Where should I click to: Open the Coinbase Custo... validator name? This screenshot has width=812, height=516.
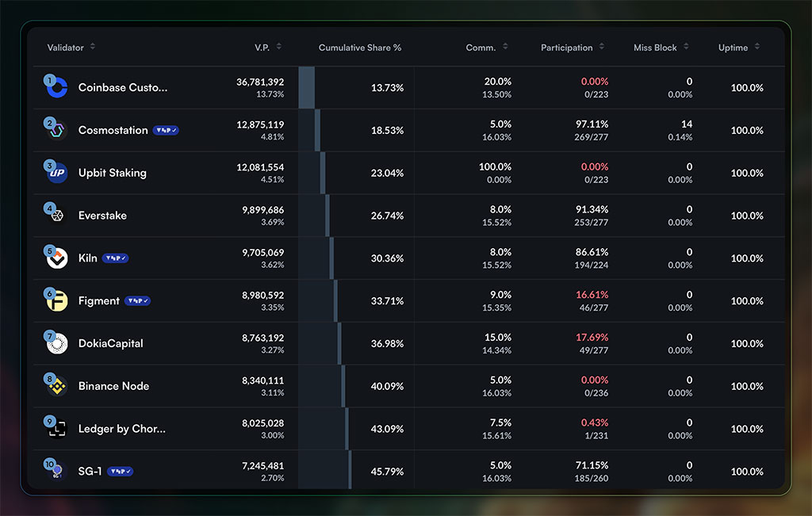pyautogui.click(x=123, y=87)
